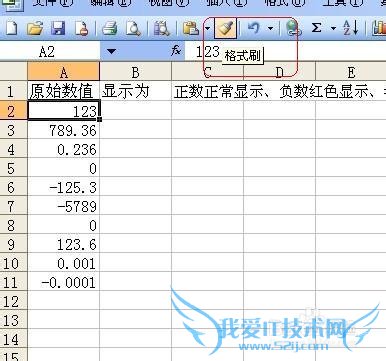386x361 pixels.
Task: Select empty cell D8
Action: (x=279, y=225)
